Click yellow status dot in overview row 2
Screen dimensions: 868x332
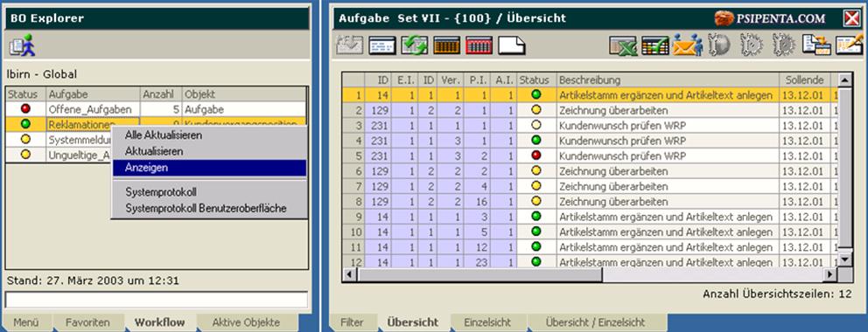[x=535, y=110]
